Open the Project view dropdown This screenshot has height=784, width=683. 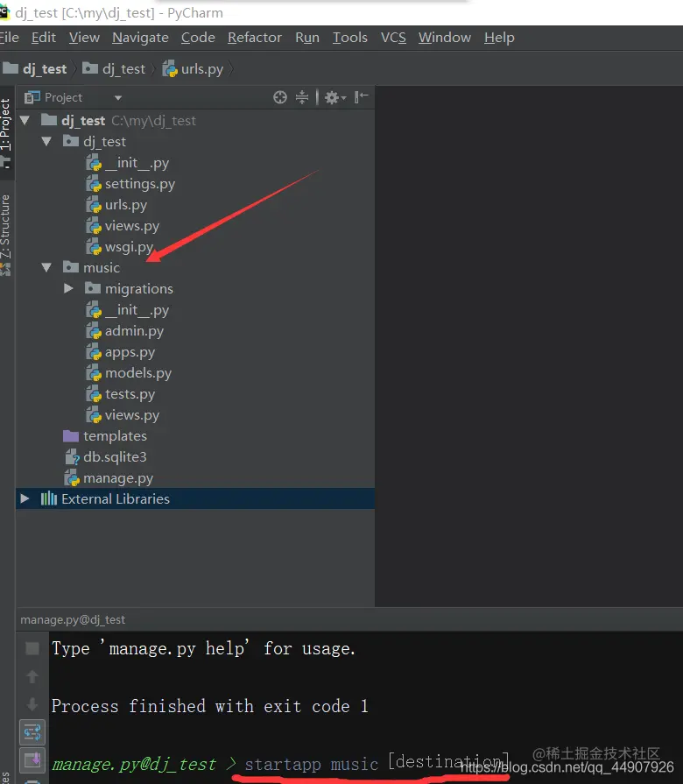point(118,98)
